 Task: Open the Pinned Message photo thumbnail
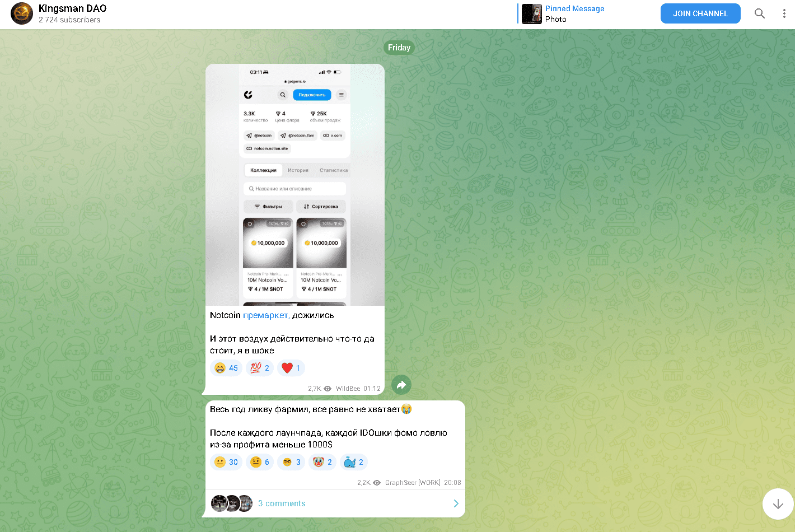[x=532, y=14]
